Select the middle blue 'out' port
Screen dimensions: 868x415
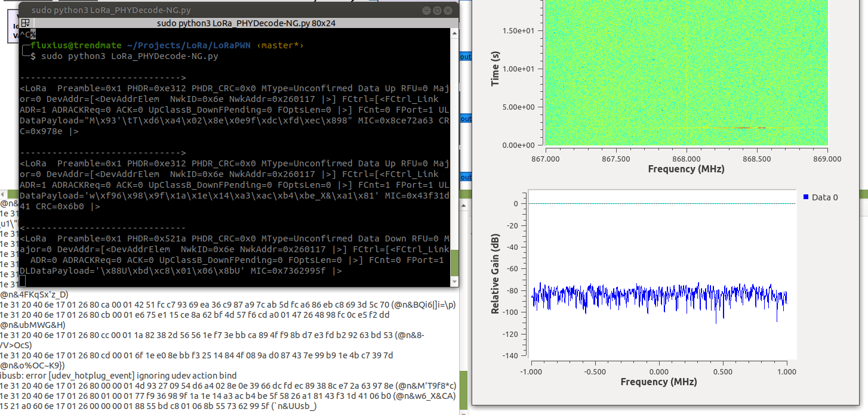click(466, 119)
